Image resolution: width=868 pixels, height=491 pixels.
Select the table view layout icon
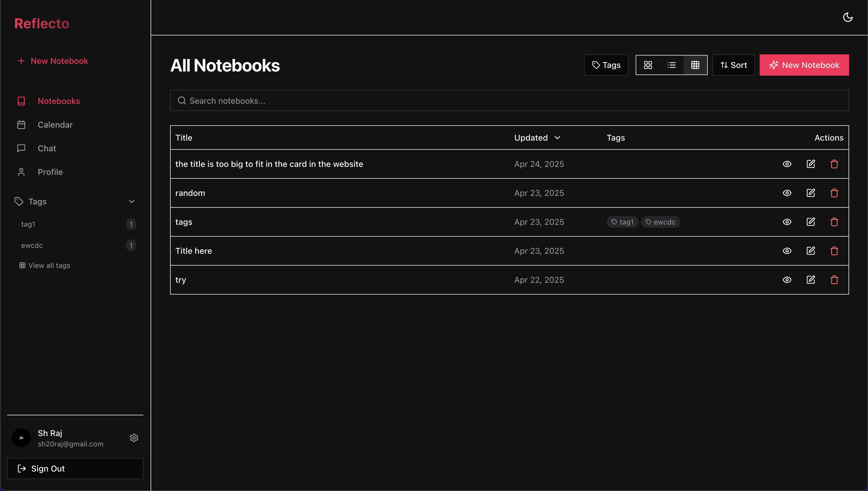click(x=695, y=65)
